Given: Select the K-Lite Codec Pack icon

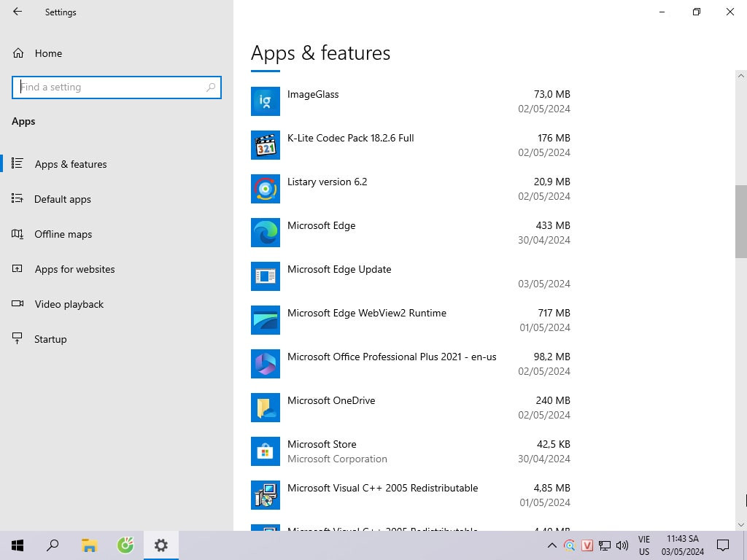Looking at the screenshot, I should click(x=266, y=145).
